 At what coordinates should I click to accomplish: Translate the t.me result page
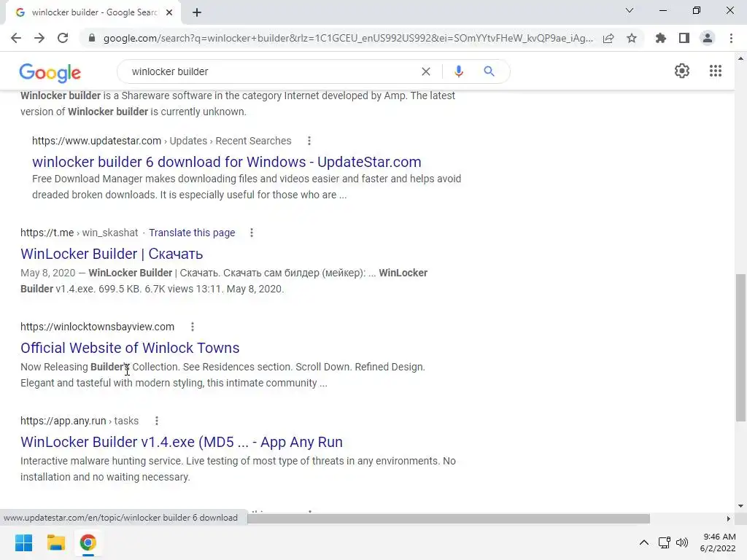tap(192, 233)
